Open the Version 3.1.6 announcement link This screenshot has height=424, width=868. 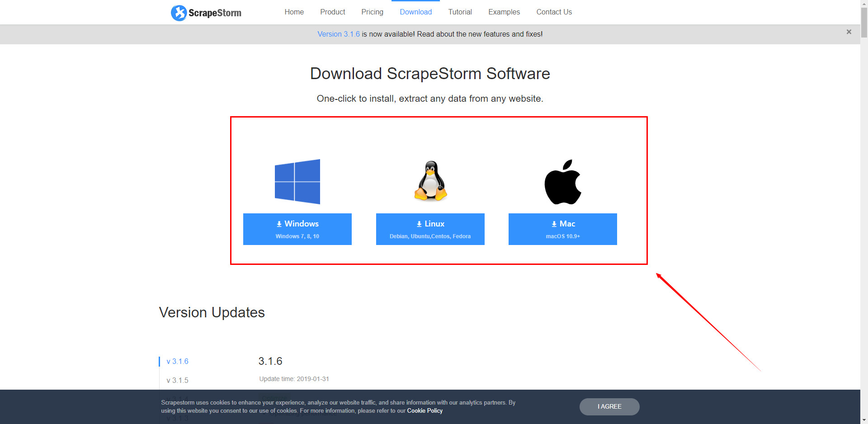click(x=339, y=34)
